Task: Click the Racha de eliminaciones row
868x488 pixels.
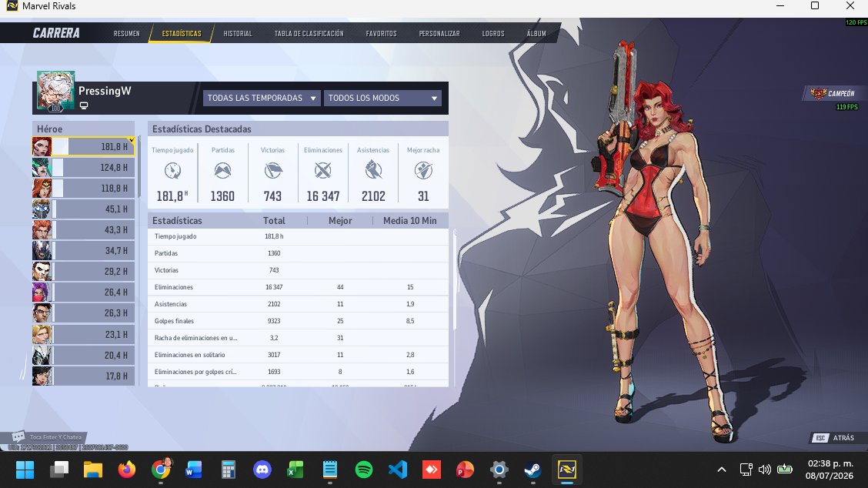Action: point(298,338)
